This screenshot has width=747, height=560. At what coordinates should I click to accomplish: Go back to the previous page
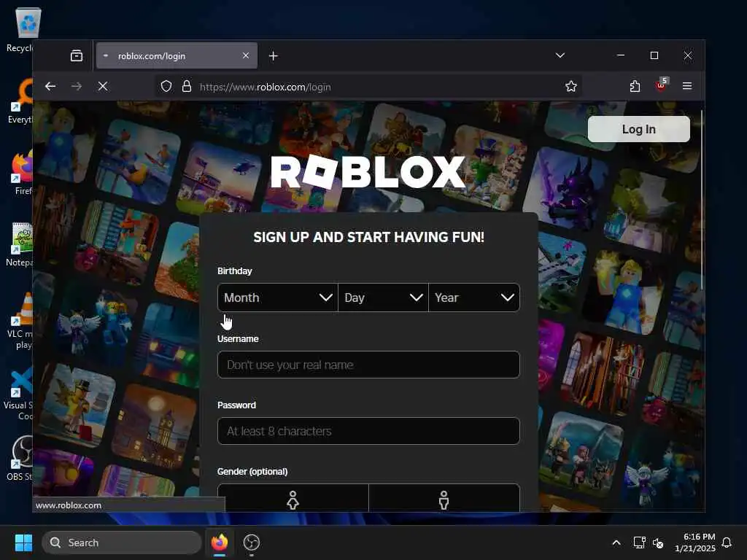pos(50,86)
